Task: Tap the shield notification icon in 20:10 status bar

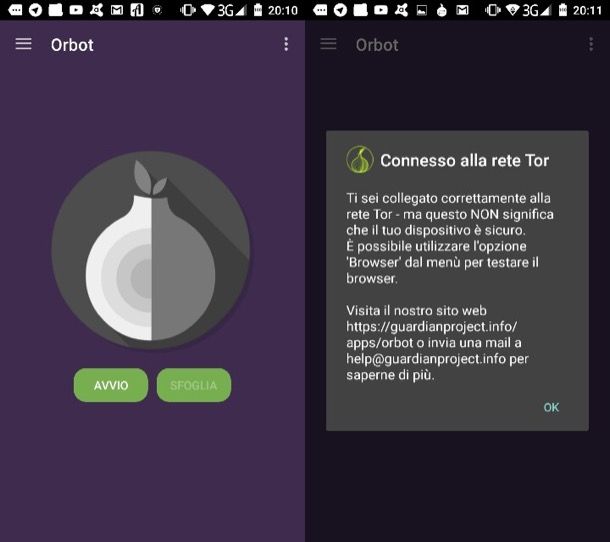Action: click(x=157, y=10)
